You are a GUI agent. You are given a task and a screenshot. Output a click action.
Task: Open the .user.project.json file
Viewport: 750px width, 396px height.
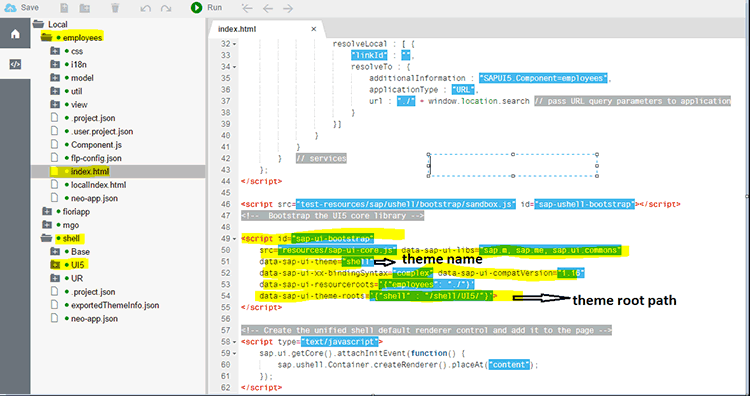click(102, 132)
